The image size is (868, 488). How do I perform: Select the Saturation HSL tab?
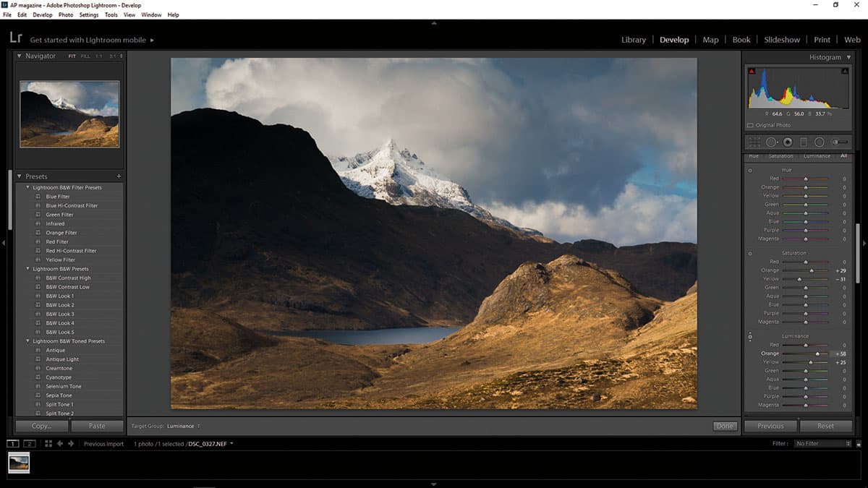780,156
